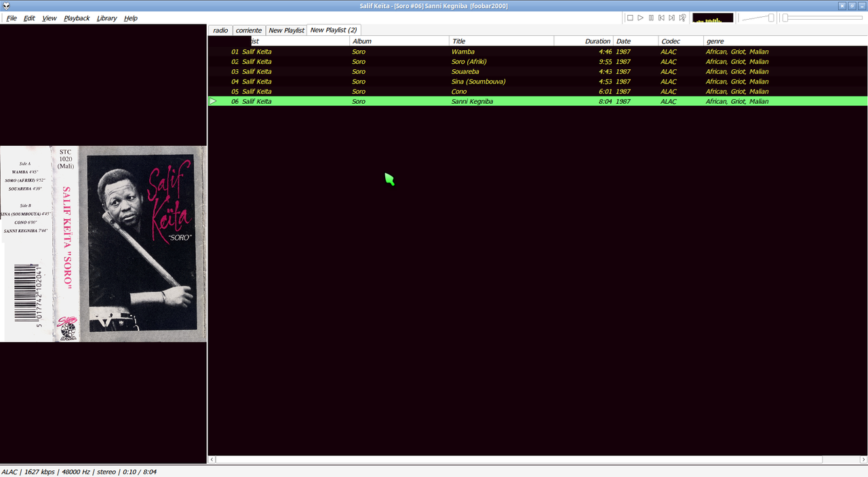Sort by Duration column header
Image resolution: width=868 pixels, height=477 pixels.
click(x=584, y=41)
